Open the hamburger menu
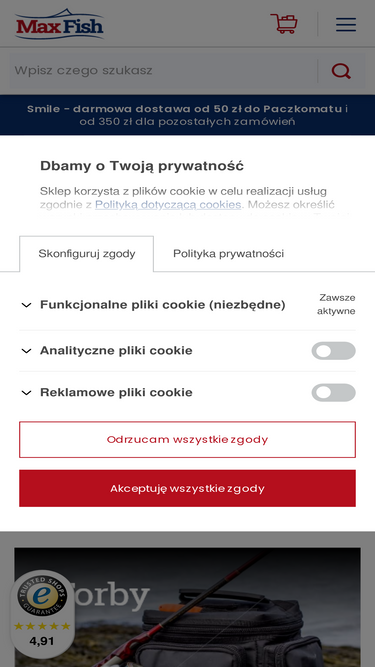The height and width of the screenshot is (667, 375). (x=346, y=24)
